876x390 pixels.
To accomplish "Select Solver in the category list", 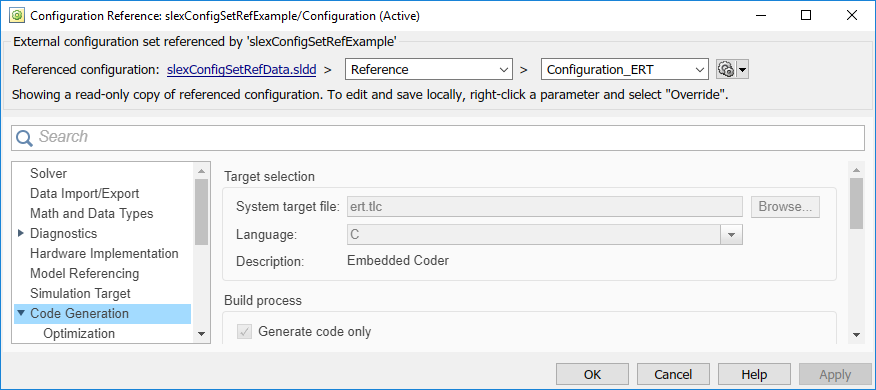I will click(49, 173).
